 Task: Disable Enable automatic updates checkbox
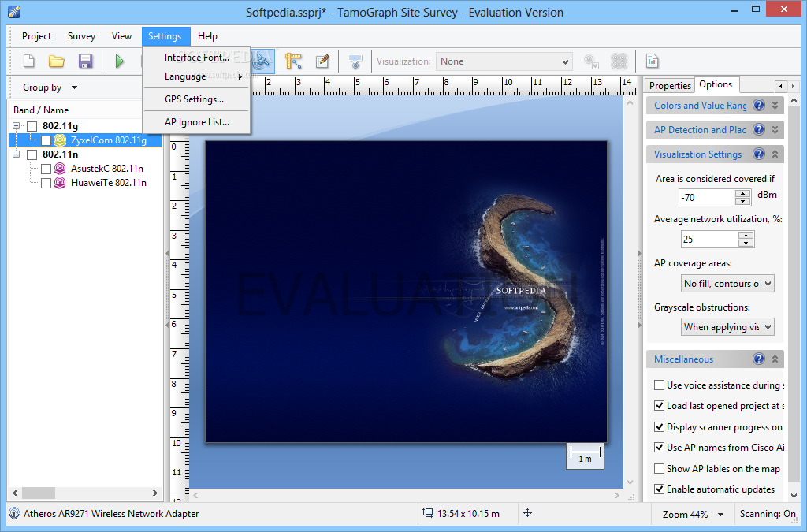[659, 489]
